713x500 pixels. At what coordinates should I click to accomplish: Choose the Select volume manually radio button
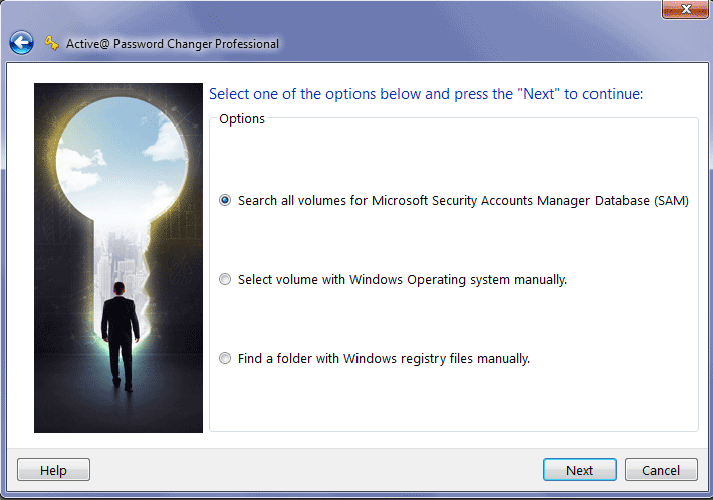(x=225, y=280)
